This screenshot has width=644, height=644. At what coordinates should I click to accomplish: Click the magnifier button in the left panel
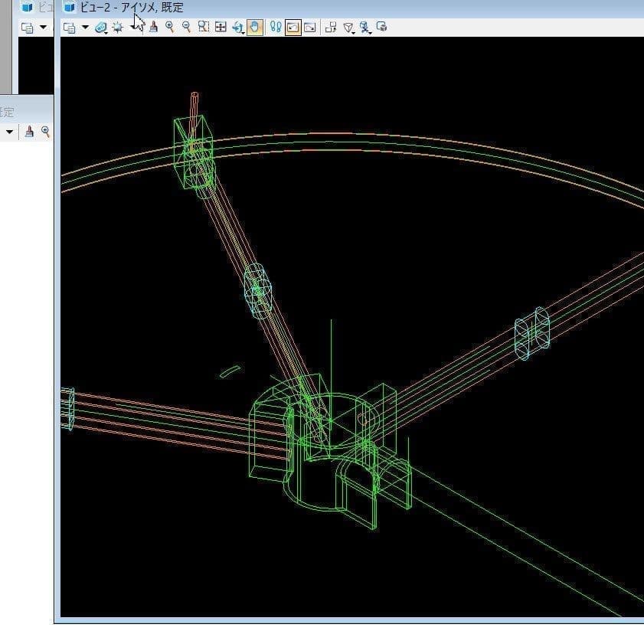45,131
